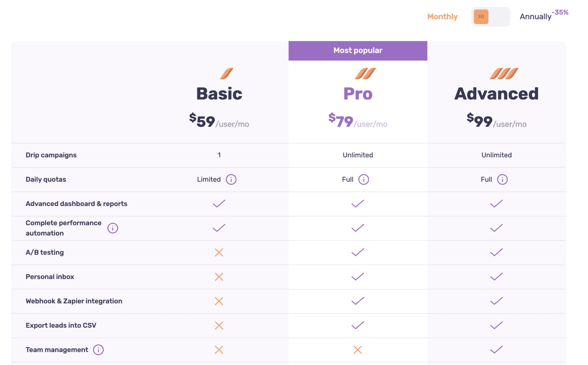Image resolution: width=588 pixels, height=365 pixels.
Task: Select Annually billing label
Action: point(535,17)
